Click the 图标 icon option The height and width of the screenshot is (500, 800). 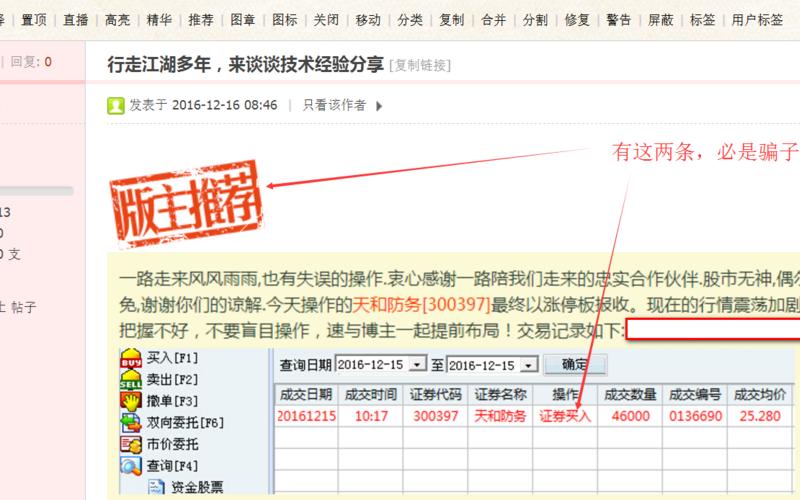pyautogui.click(x=285, y=20)
